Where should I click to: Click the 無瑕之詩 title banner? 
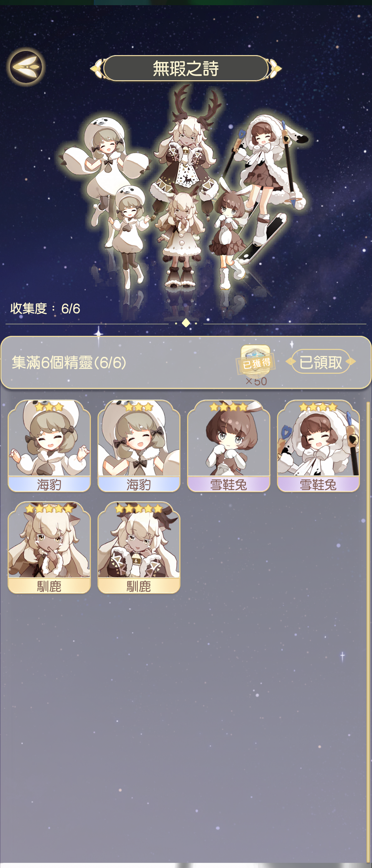pyautogui.click(x=186, y=68)
